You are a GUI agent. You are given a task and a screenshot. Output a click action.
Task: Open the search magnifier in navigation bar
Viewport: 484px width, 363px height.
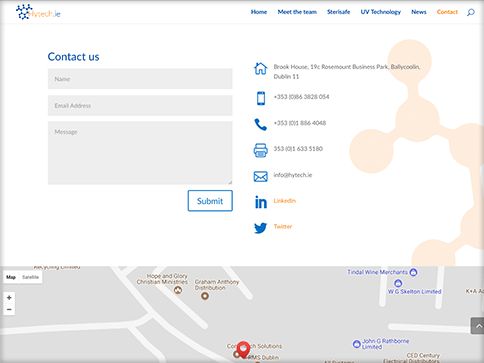tap(470, 12)
